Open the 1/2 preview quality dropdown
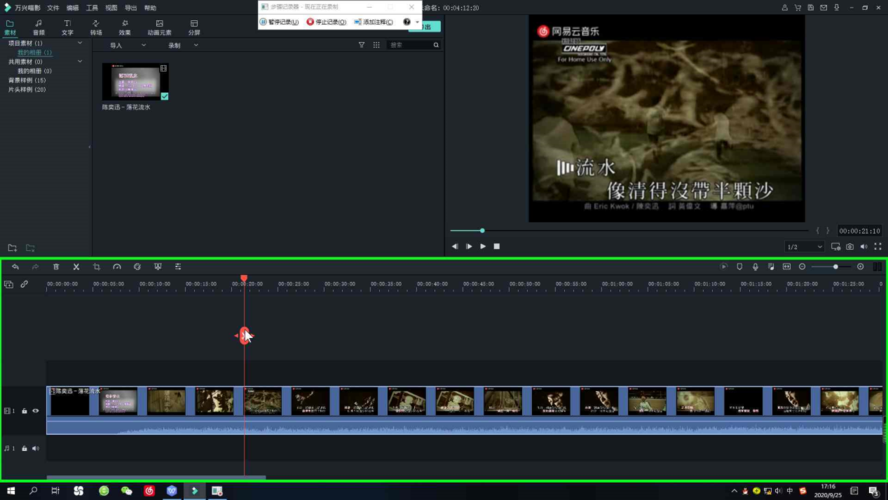Image resolution: width=888 pixels, height=500 pixels. [x=804, y=247]
